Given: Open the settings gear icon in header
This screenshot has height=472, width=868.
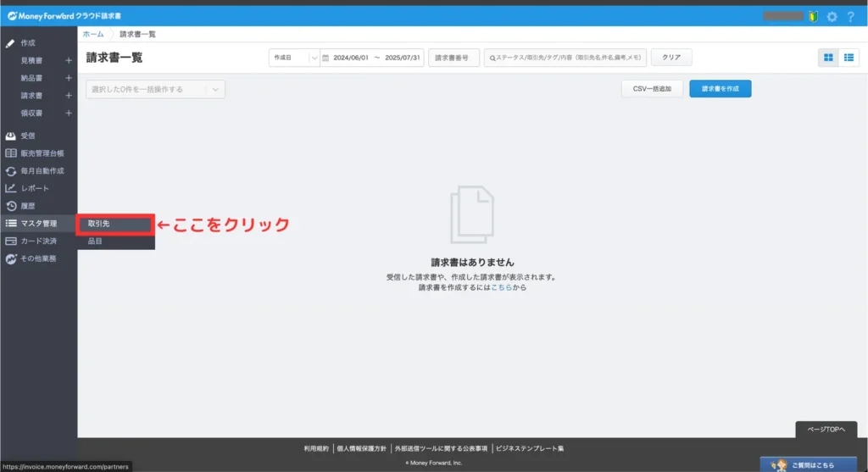Looking at the screenshot, I should coord(832,16).
